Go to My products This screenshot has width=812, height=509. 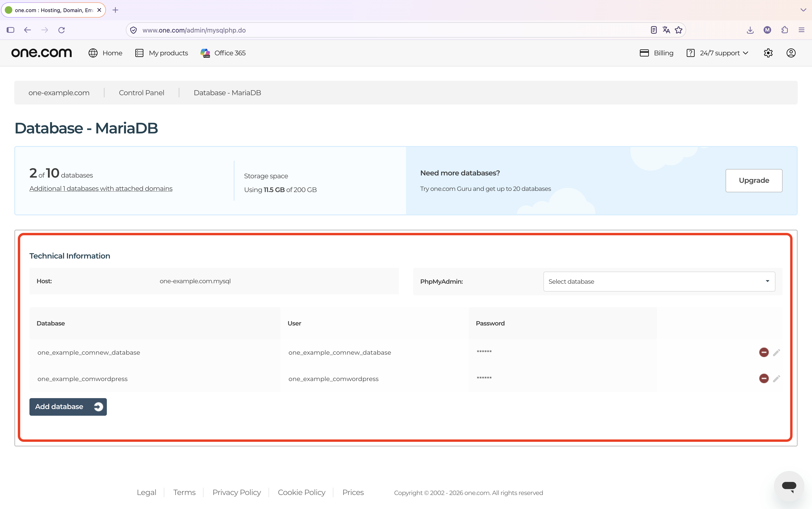pos(162,53)
